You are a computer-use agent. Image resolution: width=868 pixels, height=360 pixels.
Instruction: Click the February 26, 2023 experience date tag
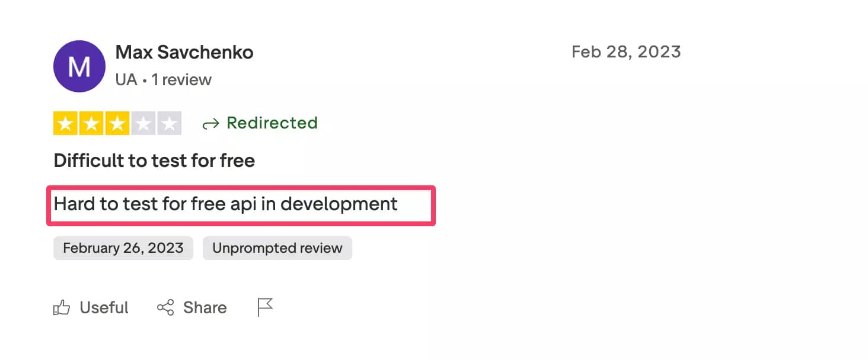pyautogui.click(x=123, y=247)
